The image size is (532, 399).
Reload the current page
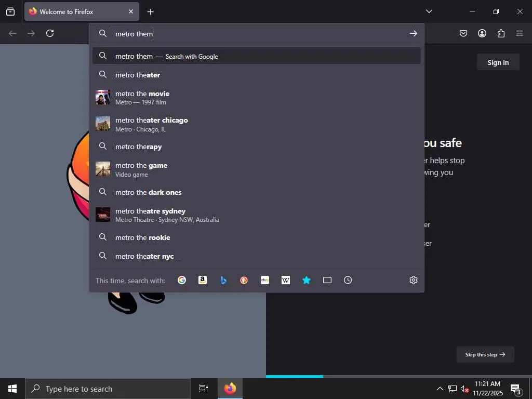[50, 33]
